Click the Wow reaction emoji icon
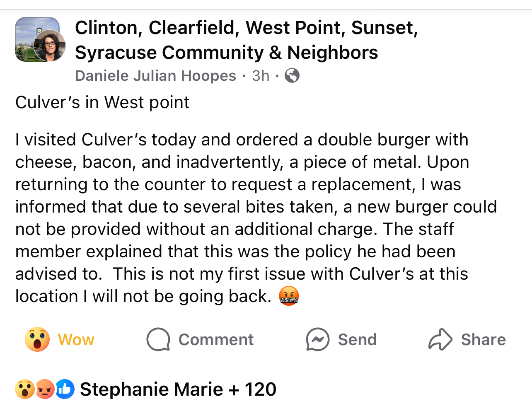532x411 pixels. pos(37,339)
